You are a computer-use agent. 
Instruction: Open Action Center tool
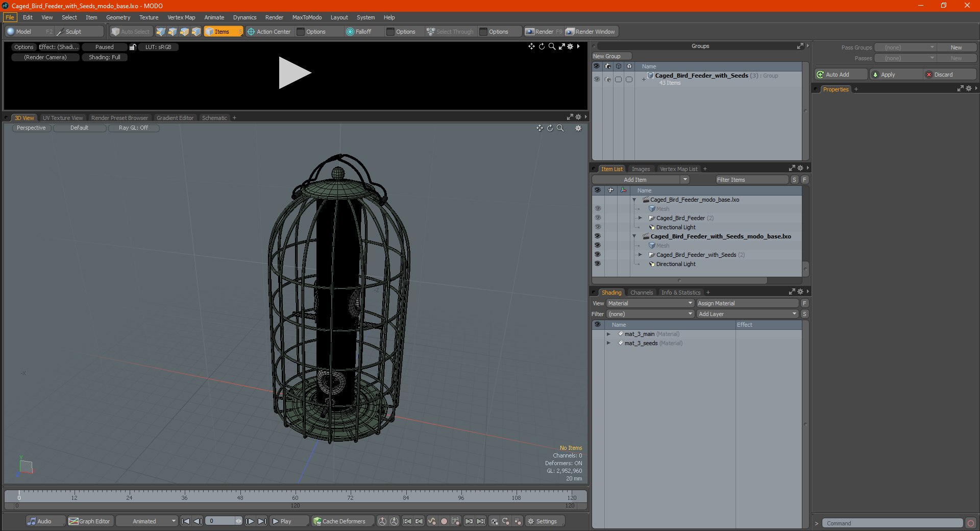pos(269,32)
